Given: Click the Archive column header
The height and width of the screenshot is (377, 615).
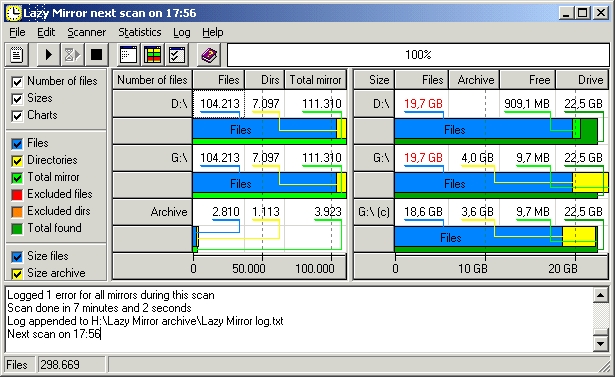Looking at the screenshot, I should pos(475,80).
